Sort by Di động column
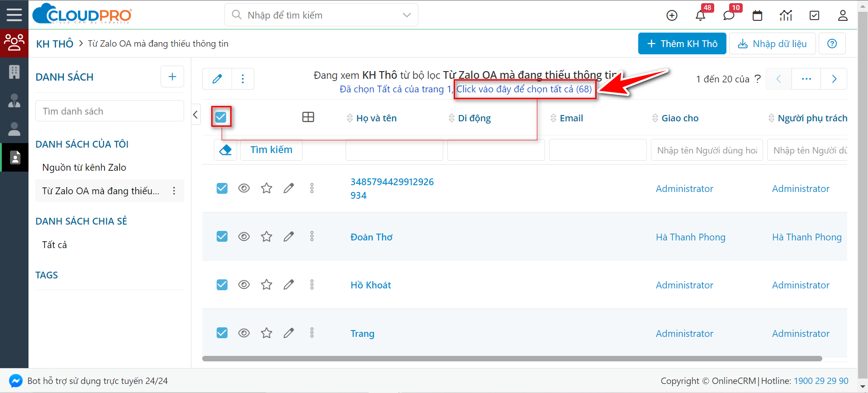 470,118
